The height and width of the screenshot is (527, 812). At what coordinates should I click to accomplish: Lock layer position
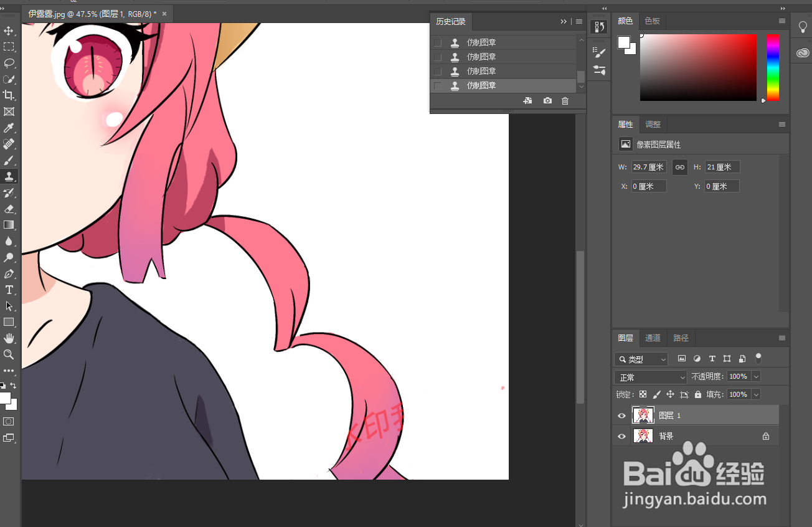point(670,394)
